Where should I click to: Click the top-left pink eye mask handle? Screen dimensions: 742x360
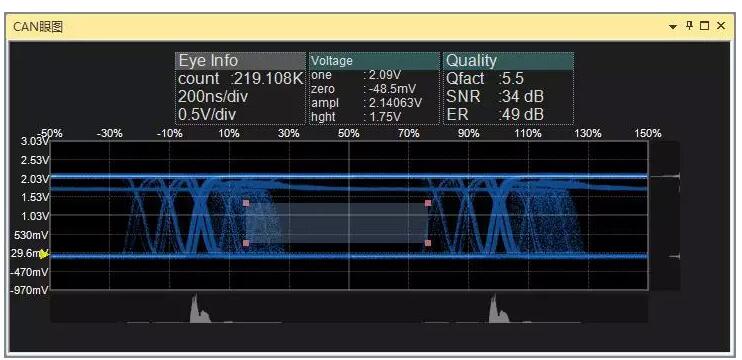tap(246, 203)
